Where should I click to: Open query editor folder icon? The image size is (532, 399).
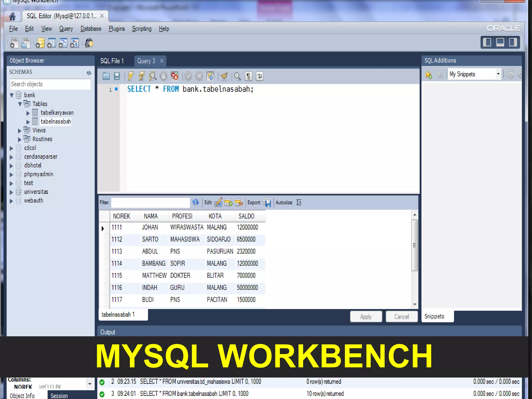(x=106, y=76)
